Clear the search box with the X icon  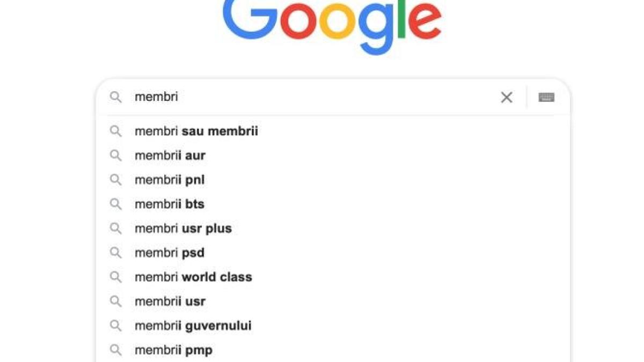(506, 98)
